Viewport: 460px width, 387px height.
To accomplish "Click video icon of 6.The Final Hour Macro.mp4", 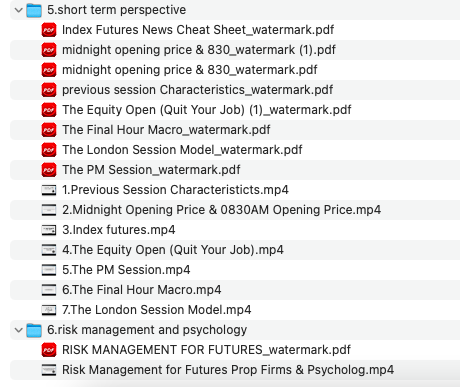I will click(49, 290).
